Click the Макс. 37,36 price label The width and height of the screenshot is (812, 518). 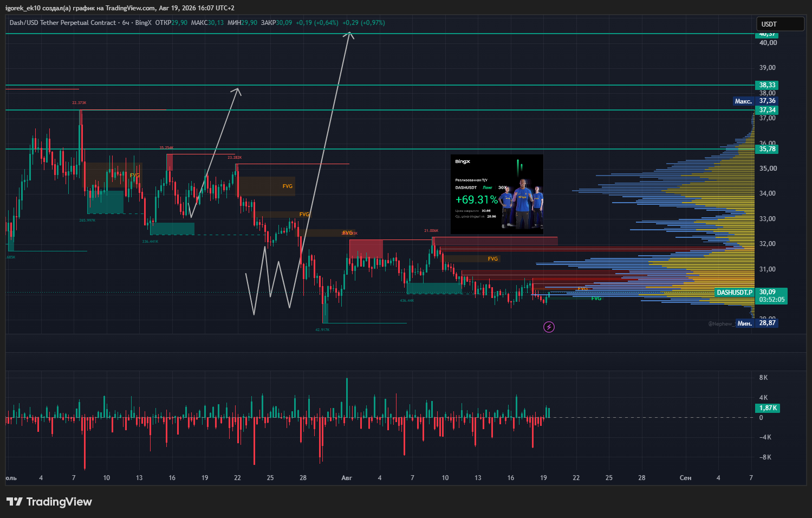755,101
